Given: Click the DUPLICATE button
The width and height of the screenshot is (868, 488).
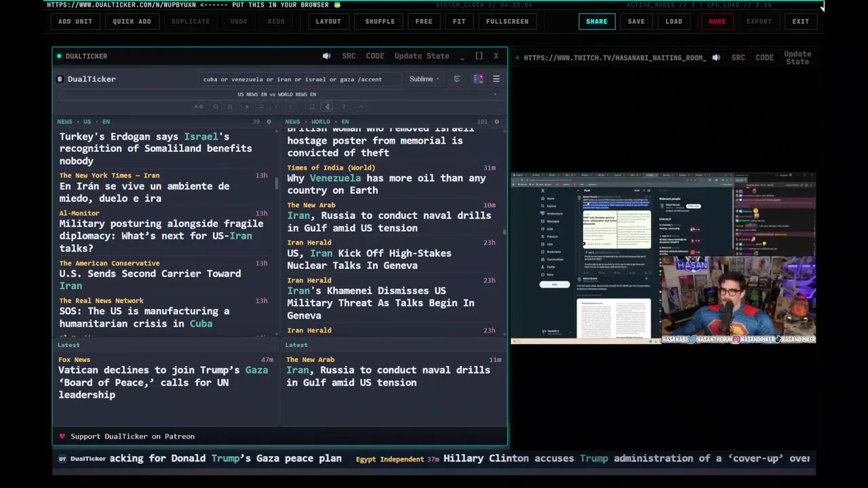Looking at the screenshot, I should [191, 21].
